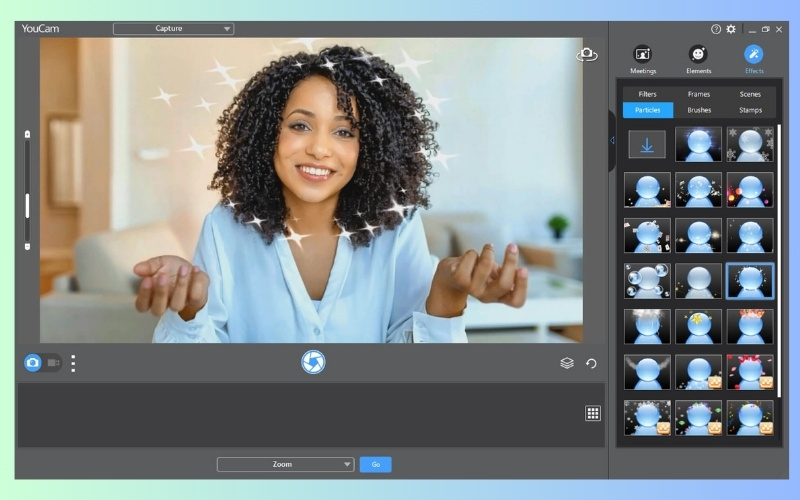Image resolution: width=800 pixels, height=500 pixels.
Task: Open settings gear icon
Action: pos(731,29)
